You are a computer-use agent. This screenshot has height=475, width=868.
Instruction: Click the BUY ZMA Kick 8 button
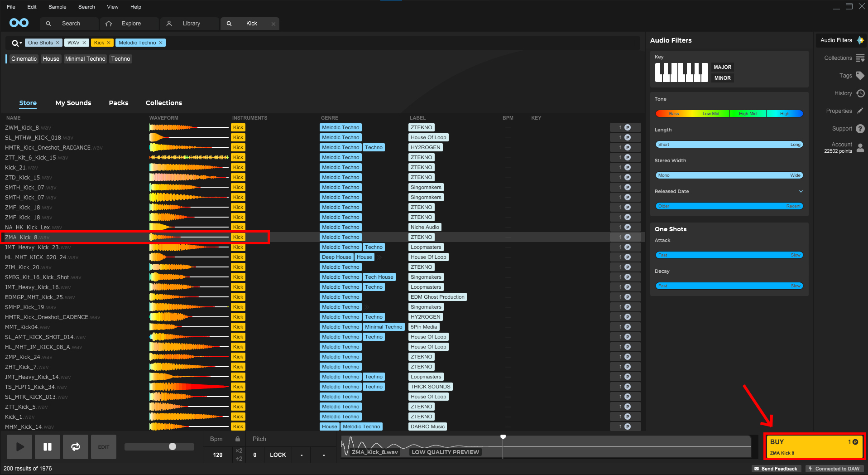(815, 447)
